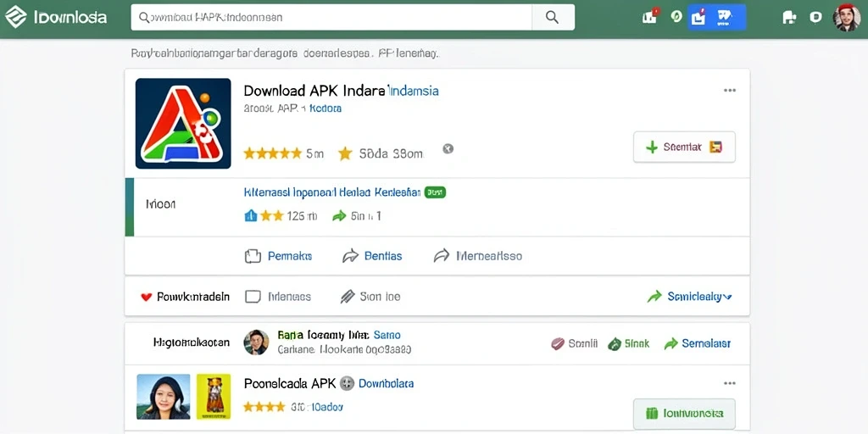Screen dimensions: 868x434
Task: Open the yellow poster thumbnail
Action: tap(214, 397)
